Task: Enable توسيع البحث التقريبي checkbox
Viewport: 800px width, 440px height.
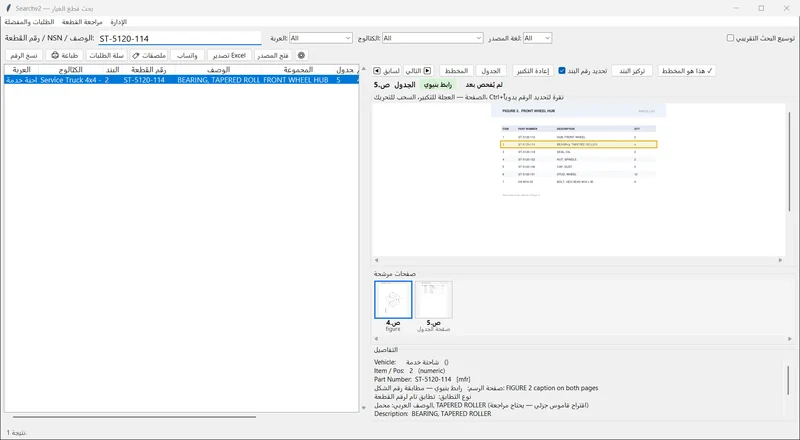Action: click(730, 38)
